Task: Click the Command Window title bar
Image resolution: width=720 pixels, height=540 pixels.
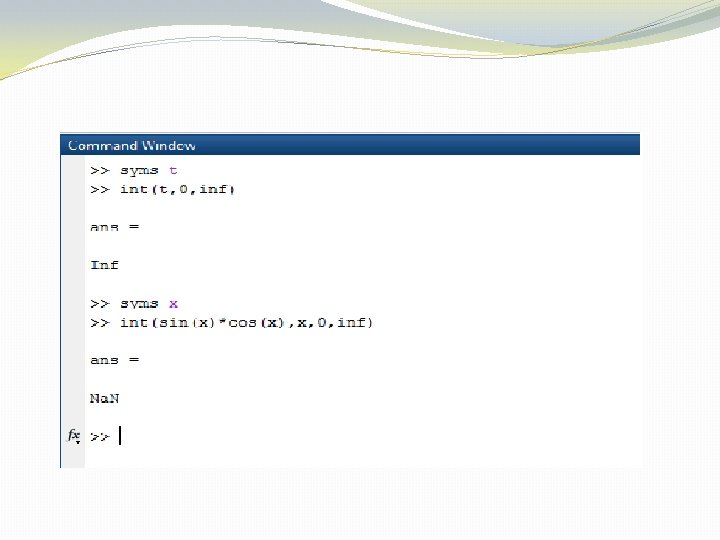Action: pos(350,145)
